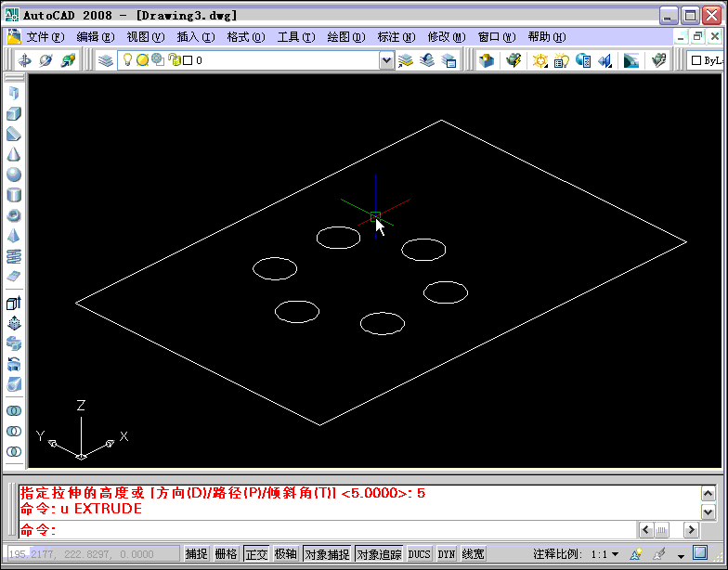Select the Planar Surface tool
The height and width of the screenshot is (570, 728).
point(14,277)
